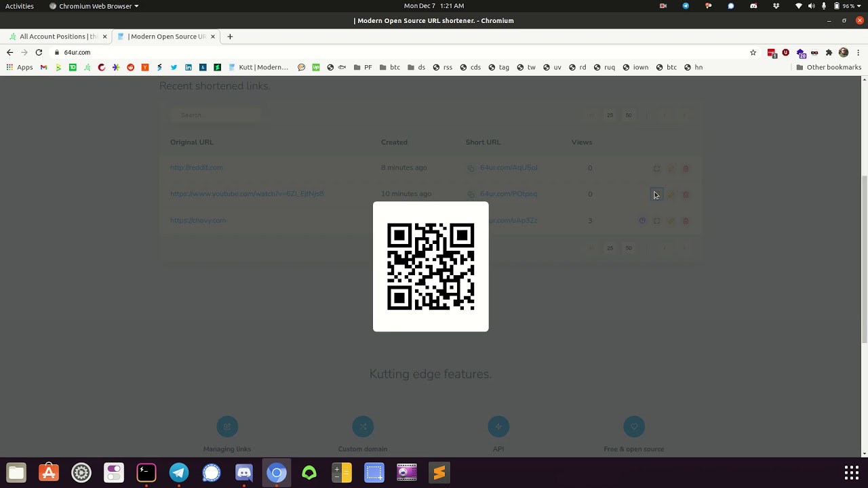The image size is (868, 488).
Task: Open the system menu next to the battery
Action: point(859,6)
